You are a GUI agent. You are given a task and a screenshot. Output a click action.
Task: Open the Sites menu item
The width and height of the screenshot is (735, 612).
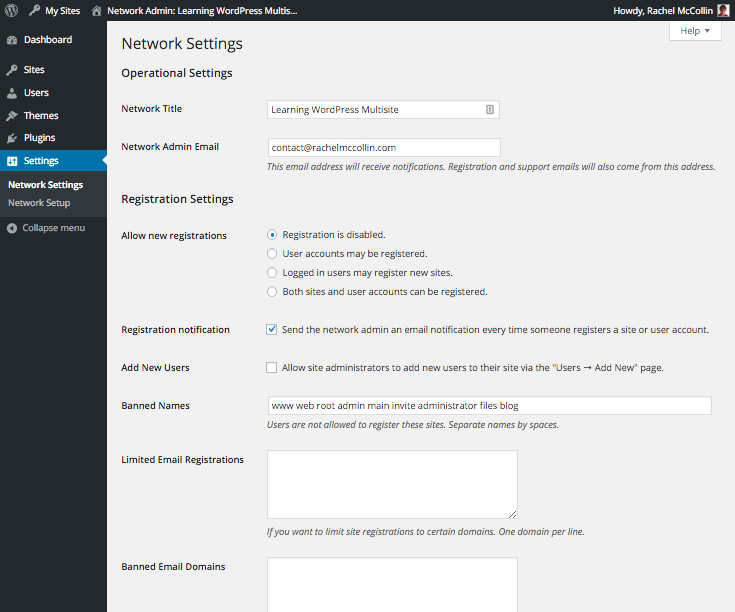click(34, 70)
